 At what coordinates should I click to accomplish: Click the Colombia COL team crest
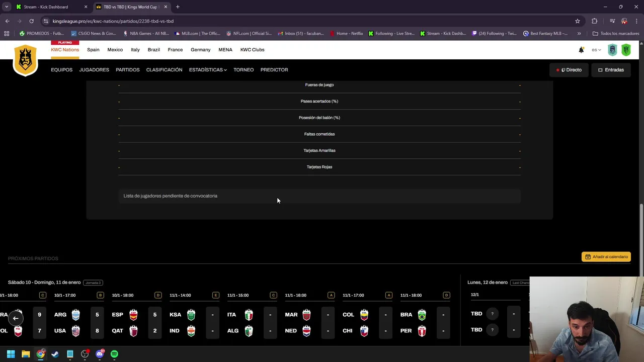click(x=364, y=315)
